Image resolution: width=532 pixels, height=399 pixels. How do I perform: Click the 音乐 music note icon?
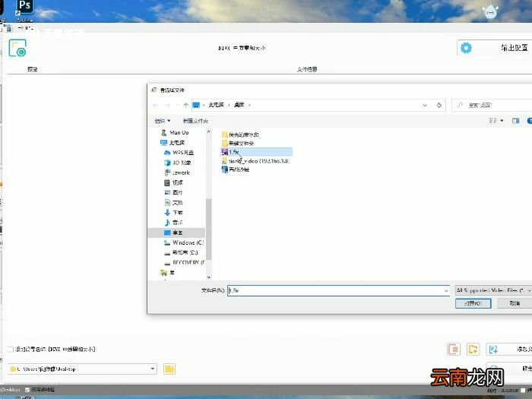pos(167,223)
